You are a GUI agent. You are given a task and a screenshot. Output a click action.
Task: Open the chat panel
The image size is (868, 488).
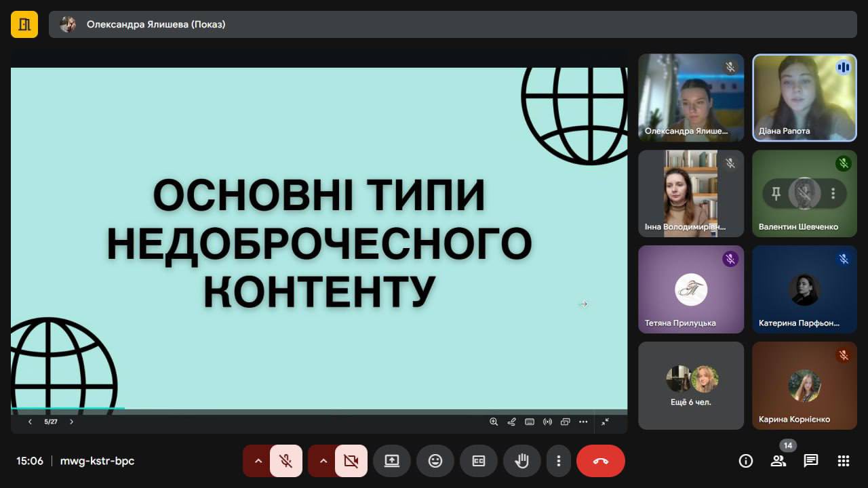click(810, 461)
